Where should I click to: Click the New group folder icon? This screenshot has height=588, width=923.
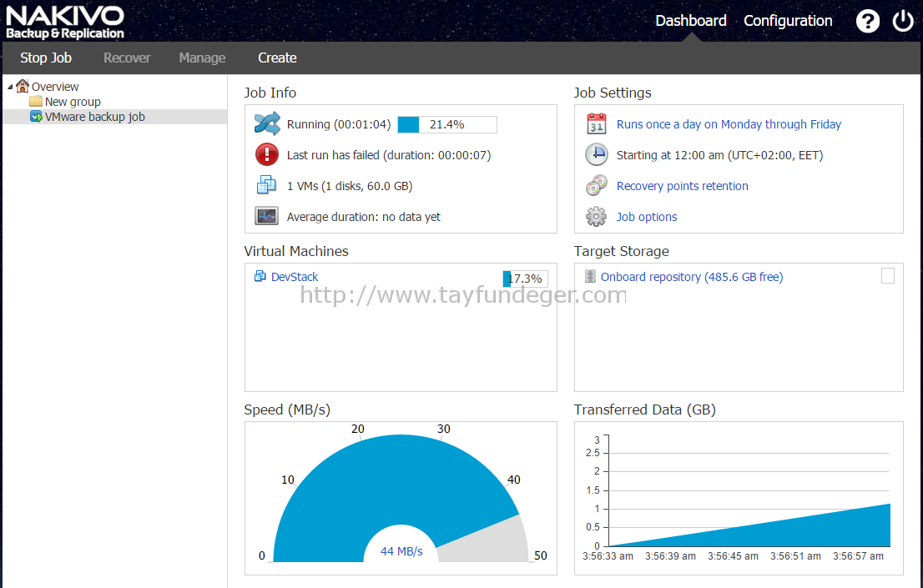pyautogui.click(x=36, y=101)
